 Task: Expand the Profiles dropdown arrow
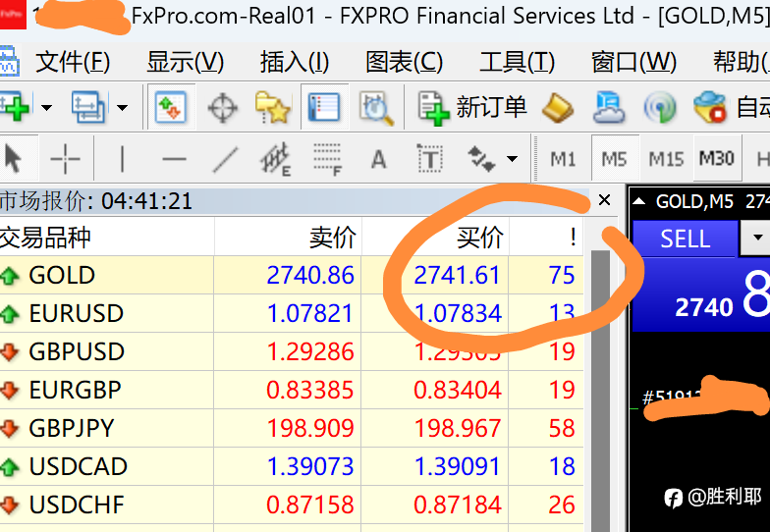tap(122, 107)
